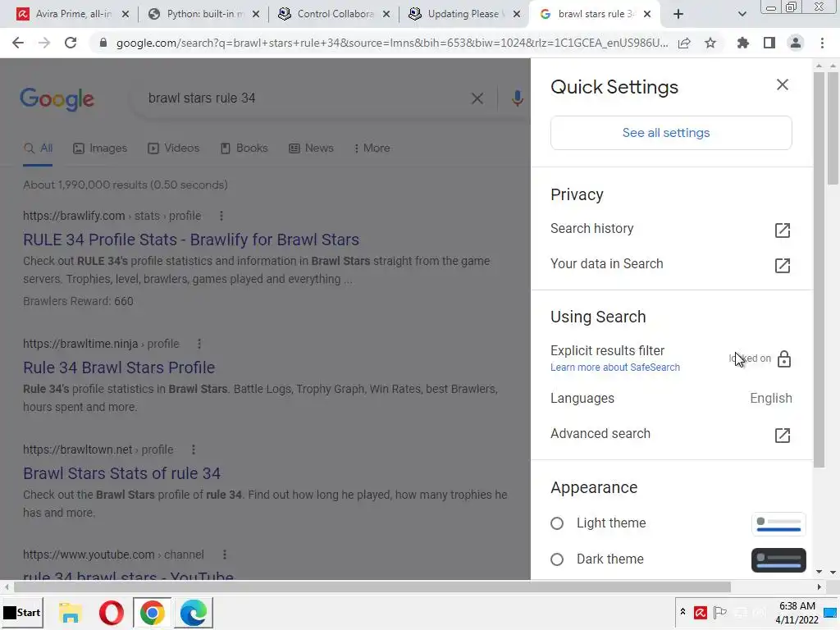Screen dimensions: 840x630
Task: Click See all settings button
Action: point(671,133)
